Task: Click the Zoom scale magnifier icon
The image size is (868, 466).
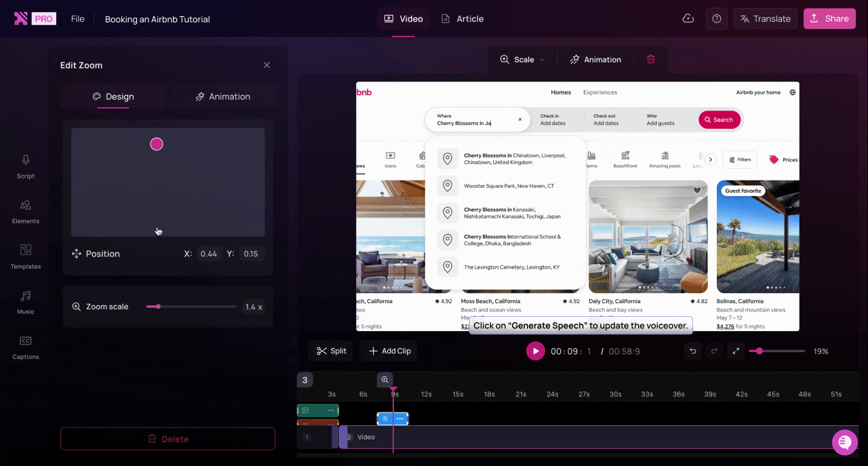Action: coord(77,307)
